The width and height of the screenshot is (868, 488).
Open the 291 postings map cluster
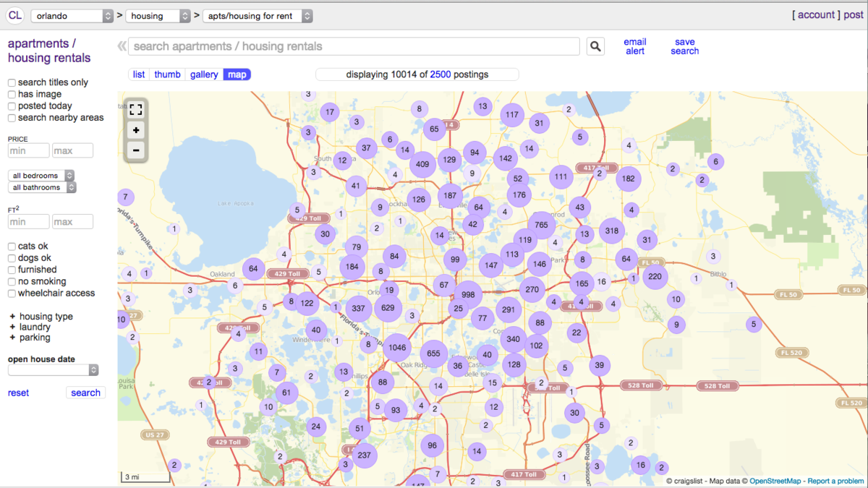coord(509,309)
